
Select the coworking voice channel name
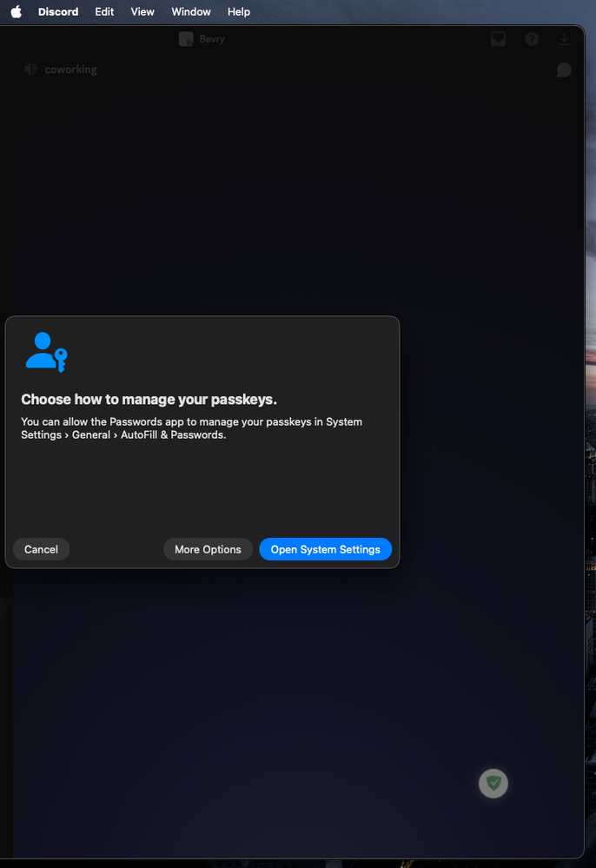tap(70, 70)
